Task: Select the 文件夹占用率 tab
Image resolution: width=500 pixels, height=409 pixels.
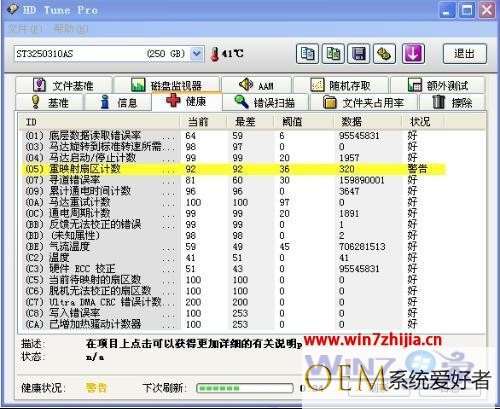Action: point(364,102)
